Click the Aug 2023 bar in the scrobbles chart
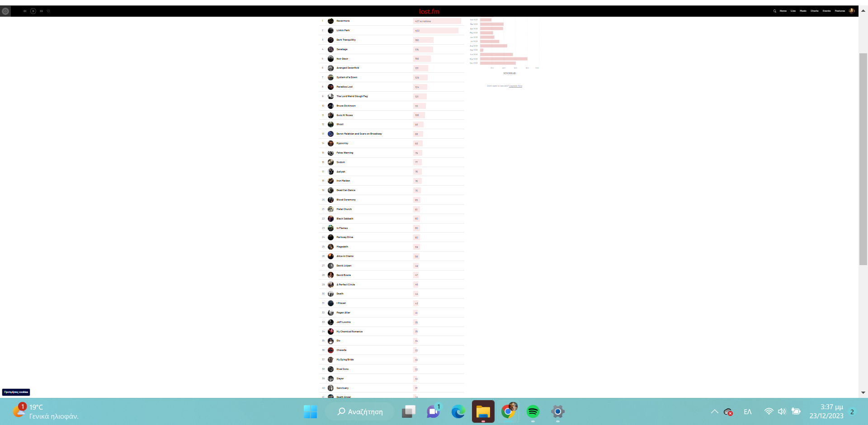This screenshot has height=425, width=868. [x=494, y=46]
